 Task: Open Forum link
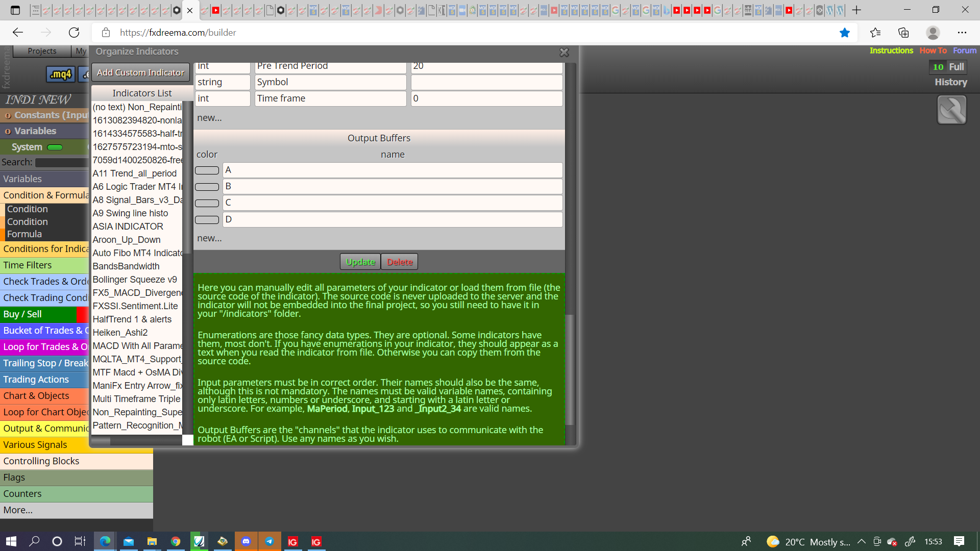coord(965,51)
